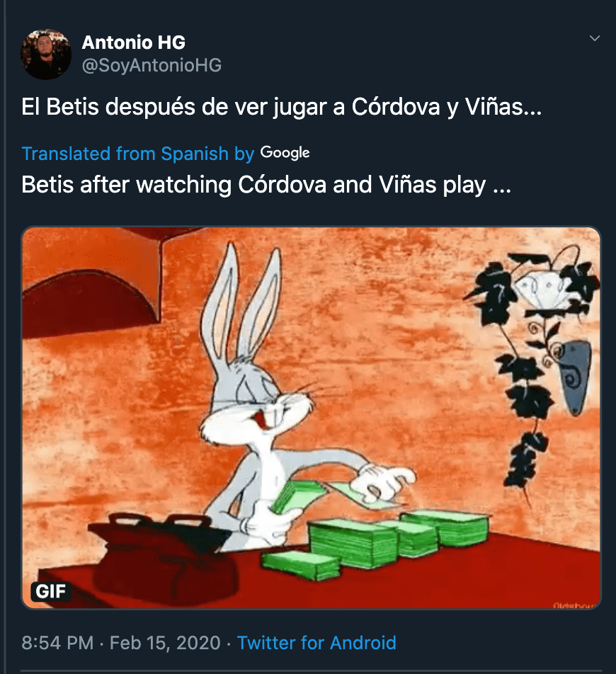Select the original Spanish tweet text
616x674 pixels.
click(x=282, y=107)
